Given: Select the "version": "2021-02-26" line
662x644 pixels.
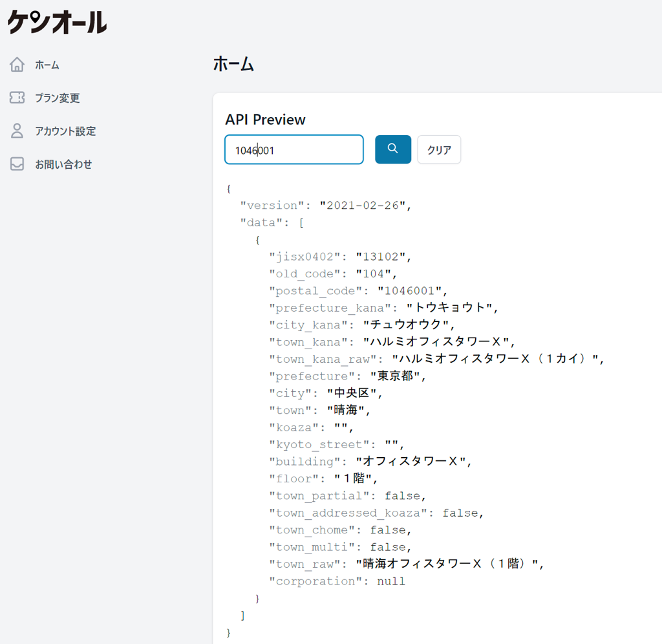Looking at the screenshot, I should click(x=326, y=206).
